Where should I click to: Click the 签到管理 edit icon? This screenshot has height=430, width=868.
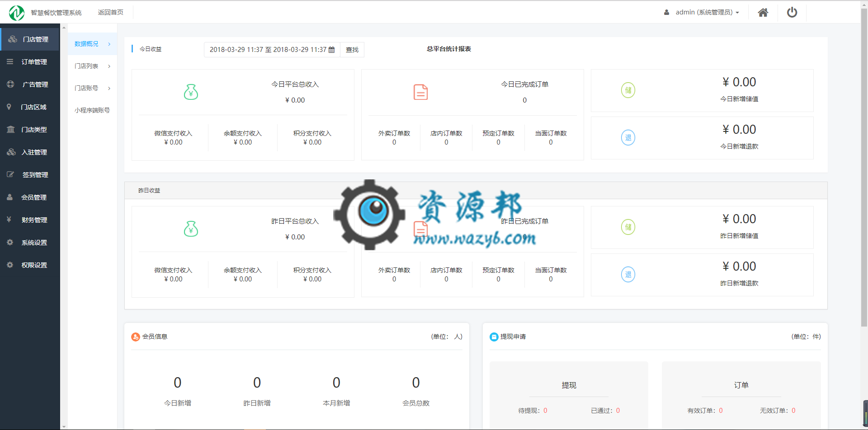(x=10, y=174)
